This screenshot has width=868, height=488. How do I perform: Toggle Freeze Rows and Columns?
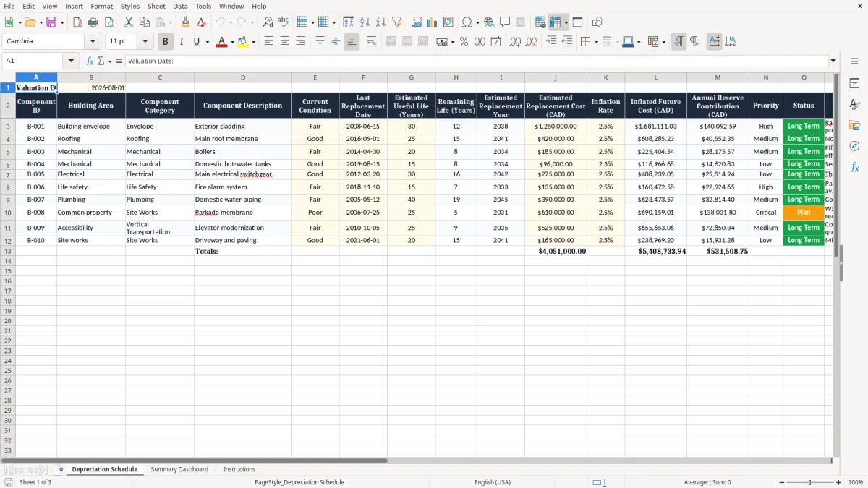[x=556, y=22]
